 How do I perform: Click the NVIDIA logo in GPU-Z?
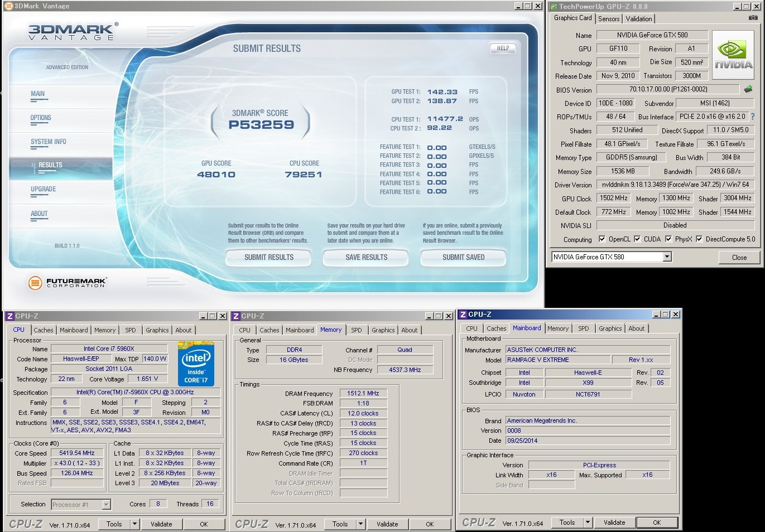733,55
